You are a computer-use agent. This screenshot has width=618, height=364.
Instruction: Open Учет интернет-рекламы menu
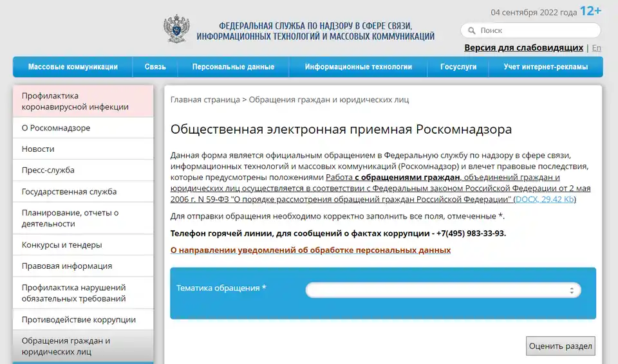click(x=545, y=67)
